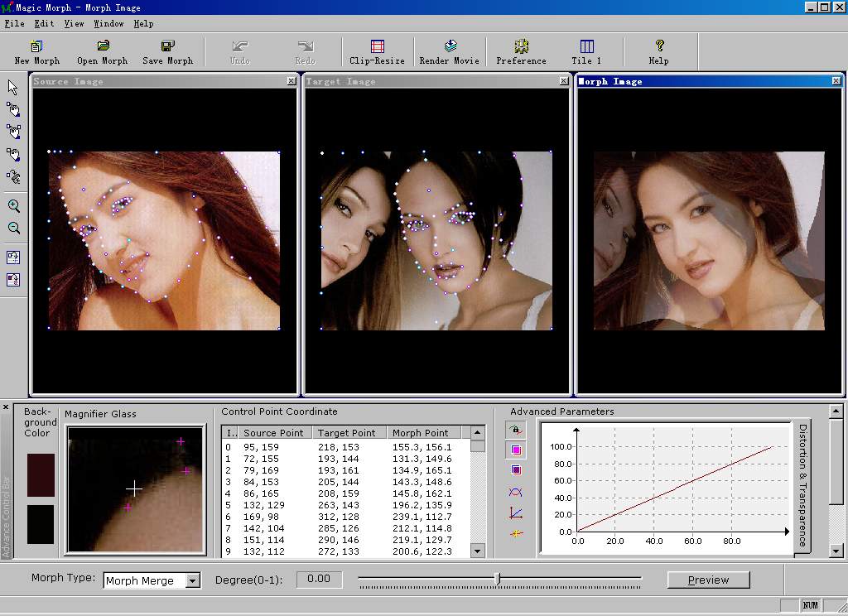The height and width of the screenshot is (616, 848).
Task: Open the Morph Type dropdown
Action: click(192, 581)
